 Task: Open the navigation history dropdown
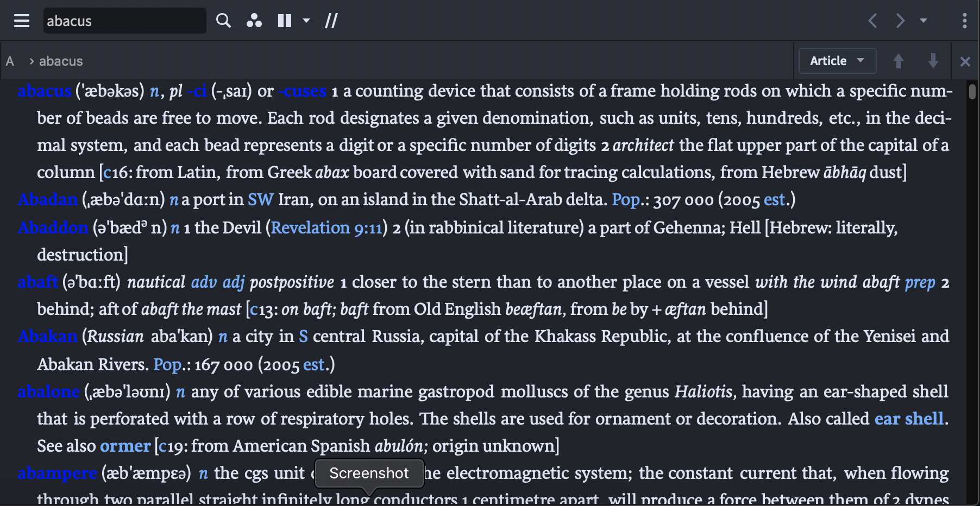[x=924, y=21]
